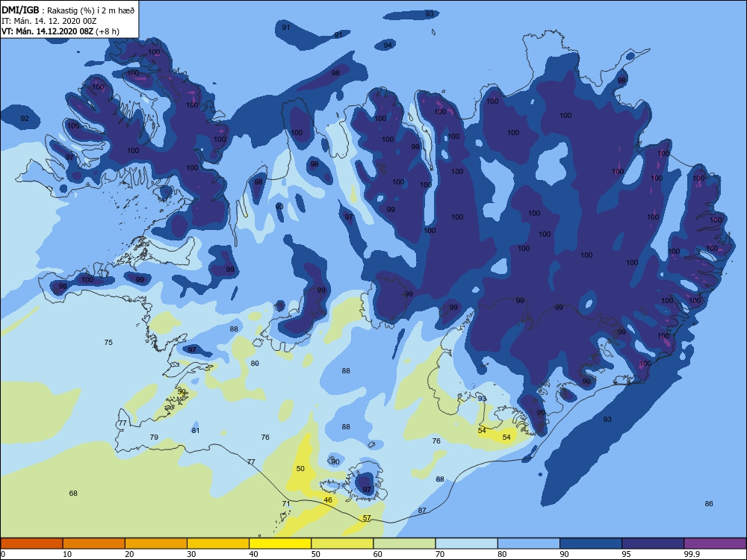The image size is (747, 560).
Task: Click the pale yellow 50–60 legend swatch
Action: tap(342, 544)
